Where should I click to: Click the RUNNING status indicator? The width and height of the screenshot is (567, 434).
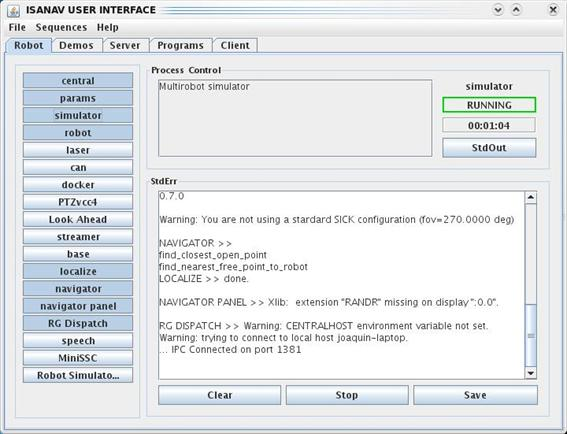(x=489, y=105)
